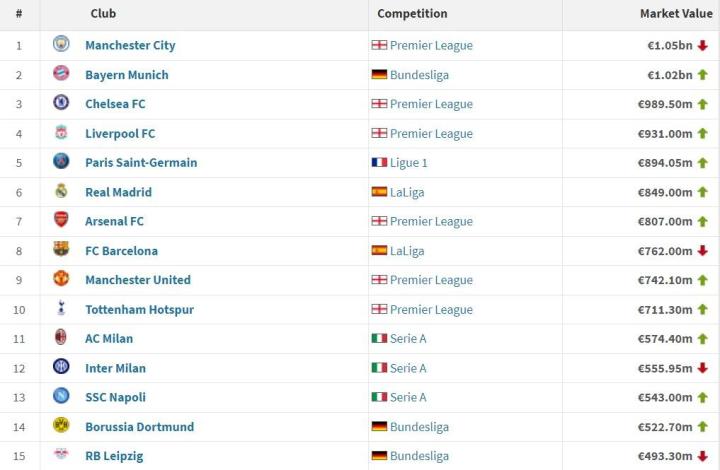Open the Paris Saint-Germain logo
The image size is (720, 470).
point(61,161)
